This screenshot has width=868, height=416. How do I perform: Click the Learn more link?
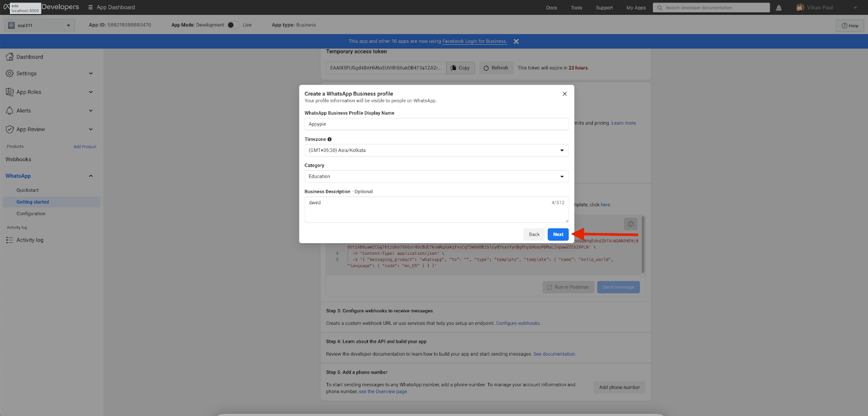(623, 123)
